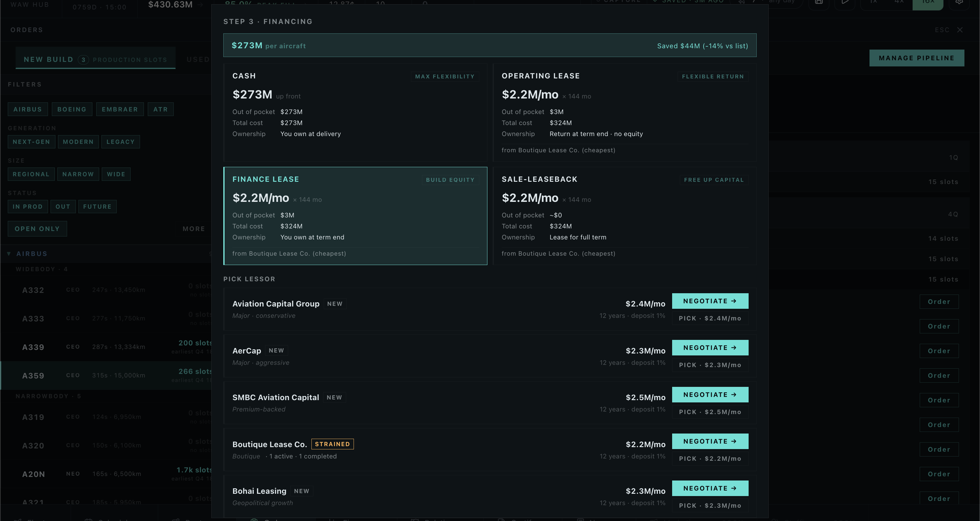Select the A339 aircraft row
Viewport: 980px width, 521px height.
pyautogui.click(x=106, y=347)
